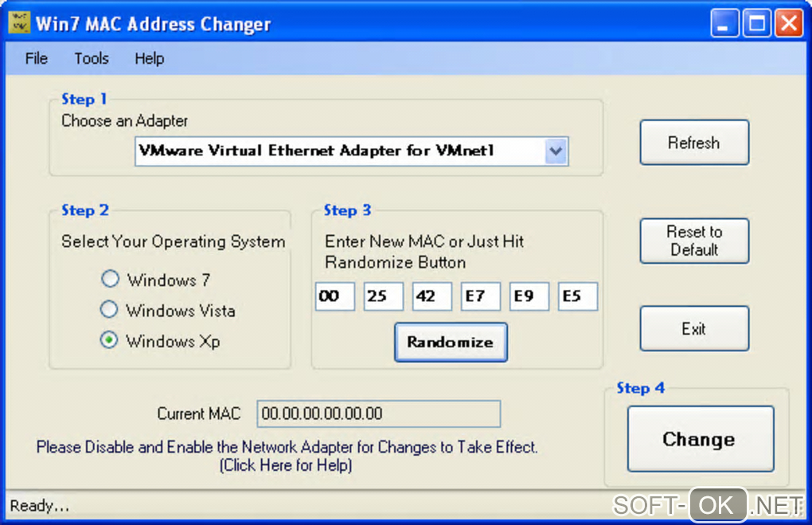Click the MAC field showing E7
The width and height of the screenshot is (812, 525).
pyautogui.click(x=481, y=296)
